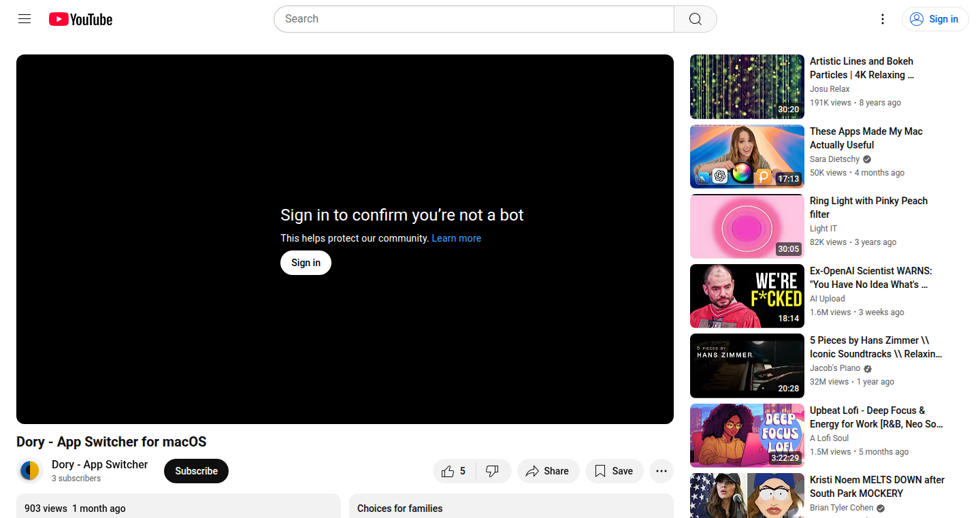Click the video title Dory - App Switcher for macOS
Viewport: 980px width, 518px height.
pos(112,442)
